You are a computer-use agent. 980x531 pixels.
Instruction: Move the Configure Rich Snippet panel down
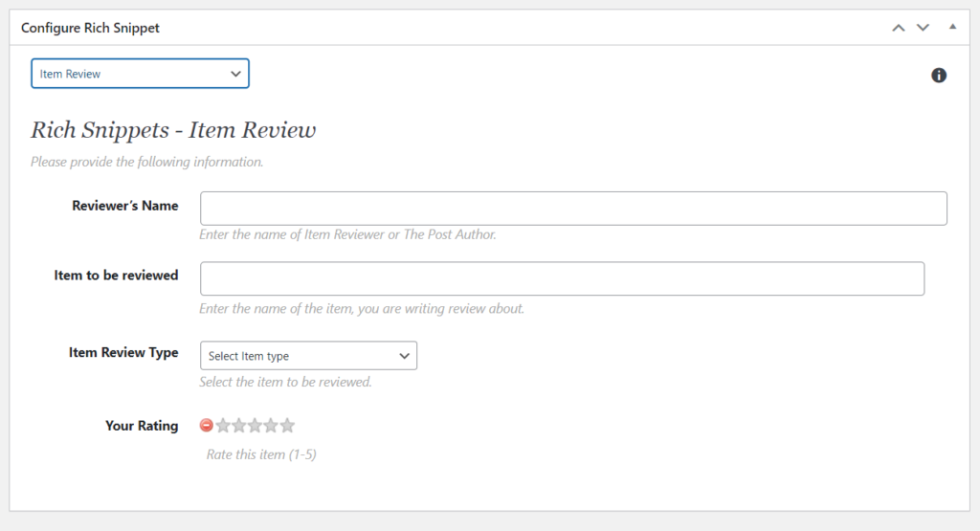click(923, 28)
